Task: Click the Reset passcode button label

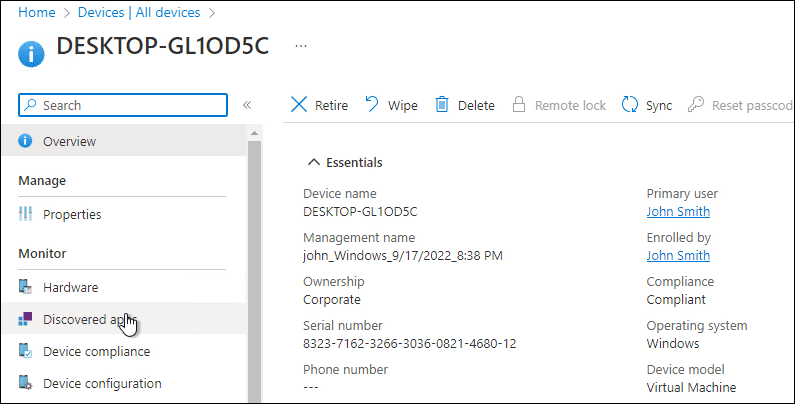Action: [x=752, y=105]
